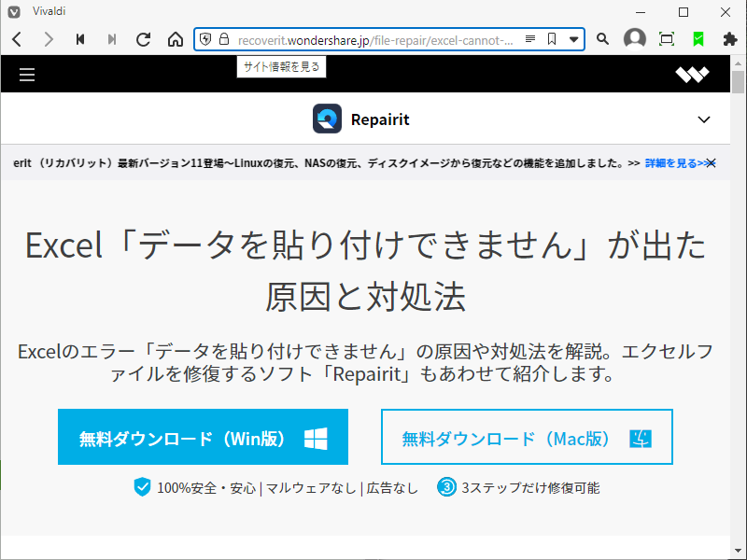
Task: Open the hamburger site menu
Action: tap(27, 75)
